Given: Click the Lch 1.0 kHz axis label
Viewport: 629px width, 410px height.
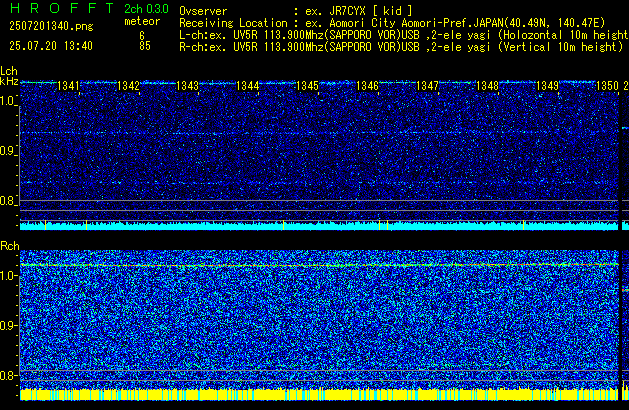Looking at the screenshot, I should [x=8, y=101].
